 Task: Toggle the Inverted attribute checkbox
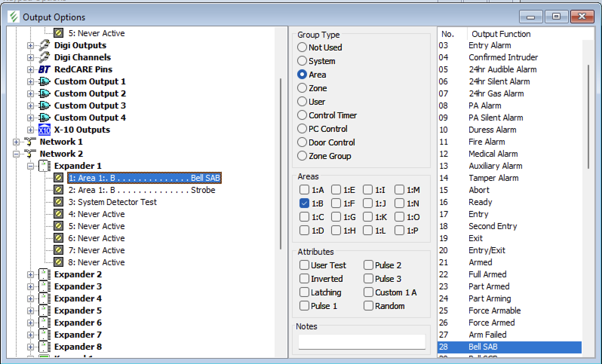[304, 279]
